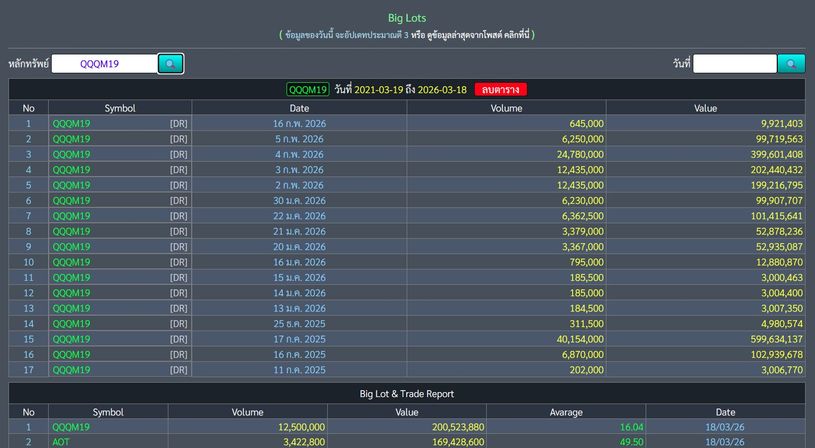Click the search icon beside the date field
Viewport: 815px width, 448px height.
click(791, 64)
